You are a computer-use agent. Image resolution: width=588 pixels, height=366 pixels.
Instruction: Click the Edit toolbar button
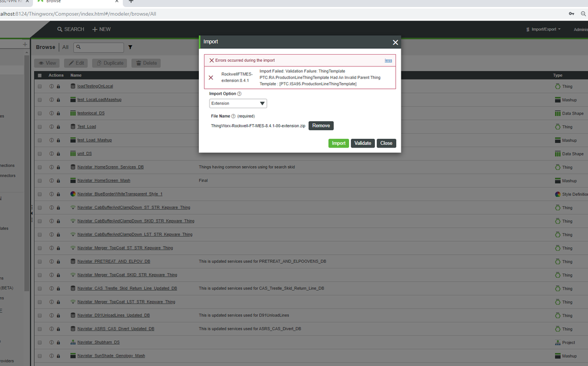point(76,63)
